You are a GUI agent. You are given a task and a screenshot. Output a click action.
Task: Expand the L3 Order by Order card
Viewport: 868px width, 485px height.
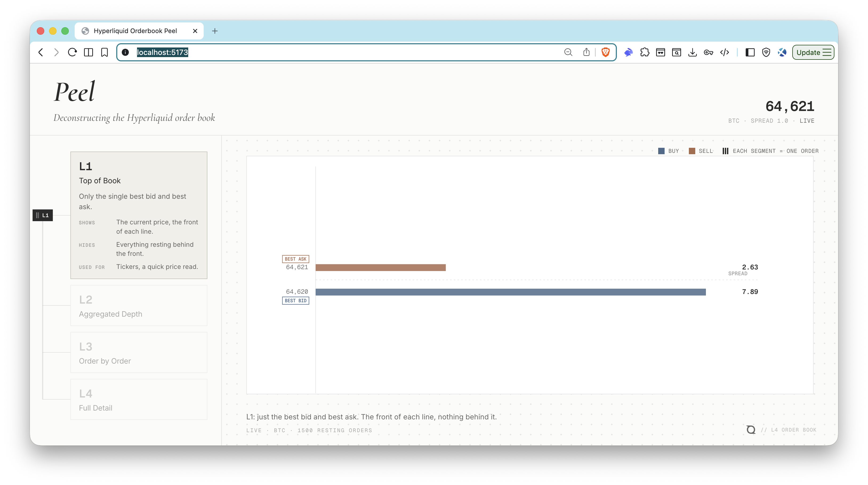click(138, 352)
